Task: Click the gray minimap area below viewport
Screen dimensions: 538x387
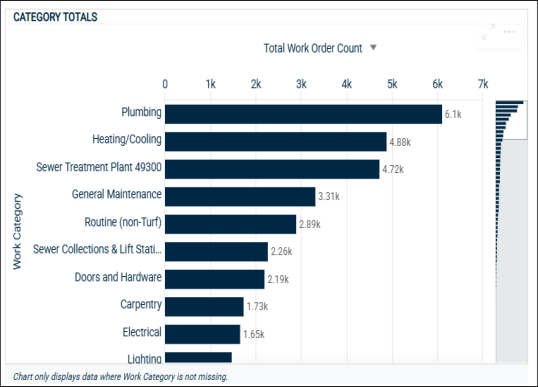Action: [512, 250]
